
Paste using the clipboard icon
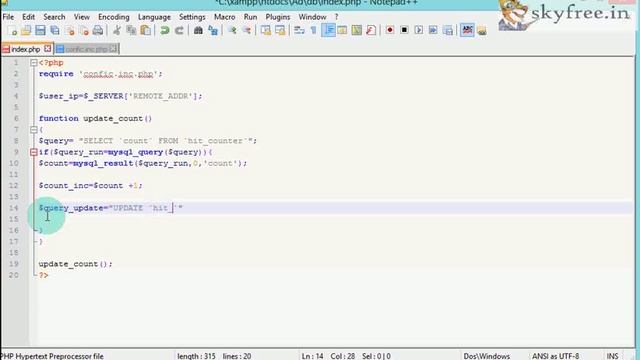point(146,31)
